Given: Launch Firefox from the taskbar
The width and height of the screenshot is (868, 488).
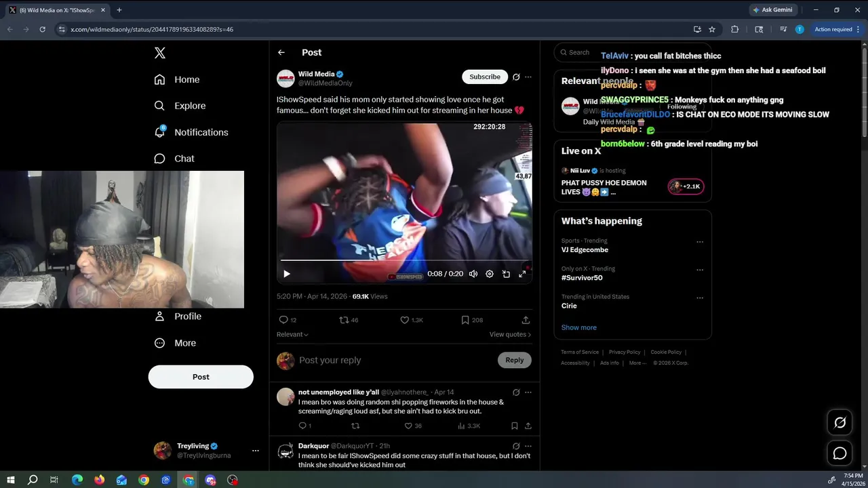Looking at the screenshot, I should click(100, 480).
